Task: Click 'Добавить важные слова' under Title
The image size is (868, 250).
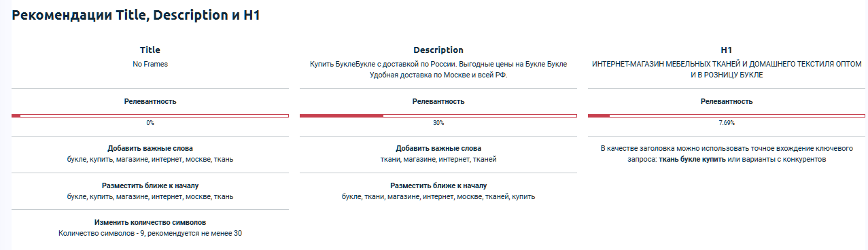Action: [150, 148]
